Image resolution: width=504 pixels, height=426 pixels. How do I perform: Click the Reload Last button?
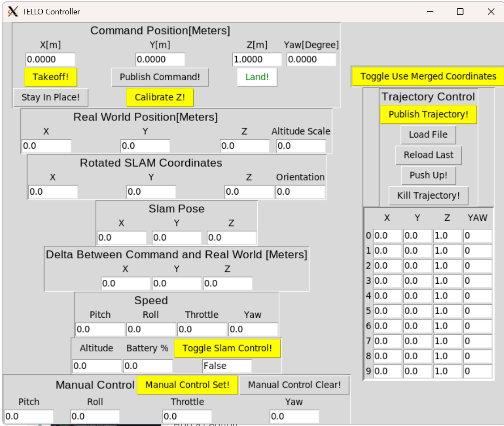(428, 155)
